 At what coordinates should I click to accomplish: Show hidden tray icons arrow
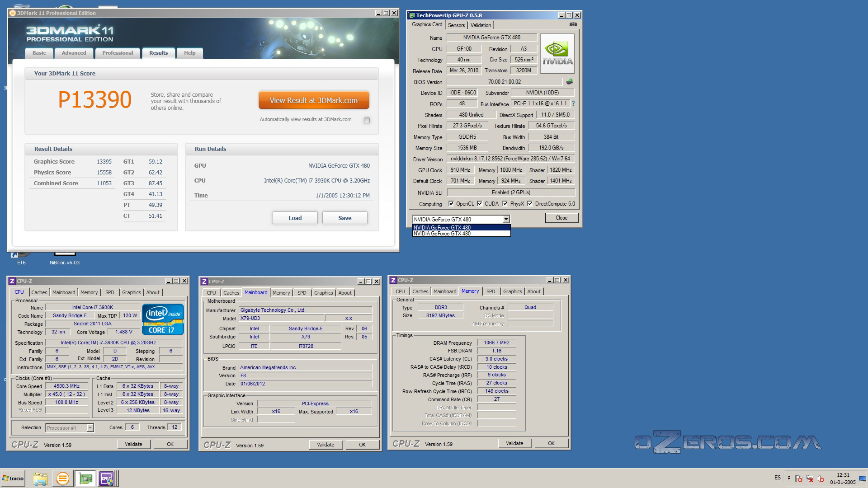pos(789,478)
